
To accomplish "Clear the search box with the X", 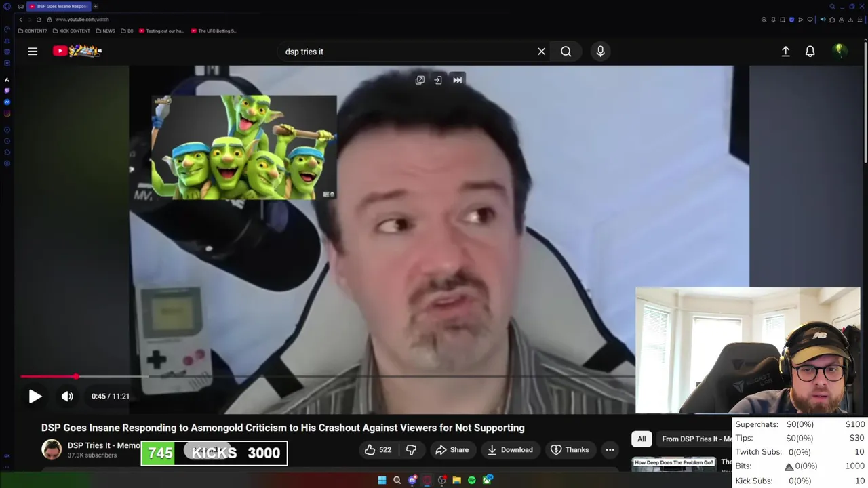I will click(541, 52).
